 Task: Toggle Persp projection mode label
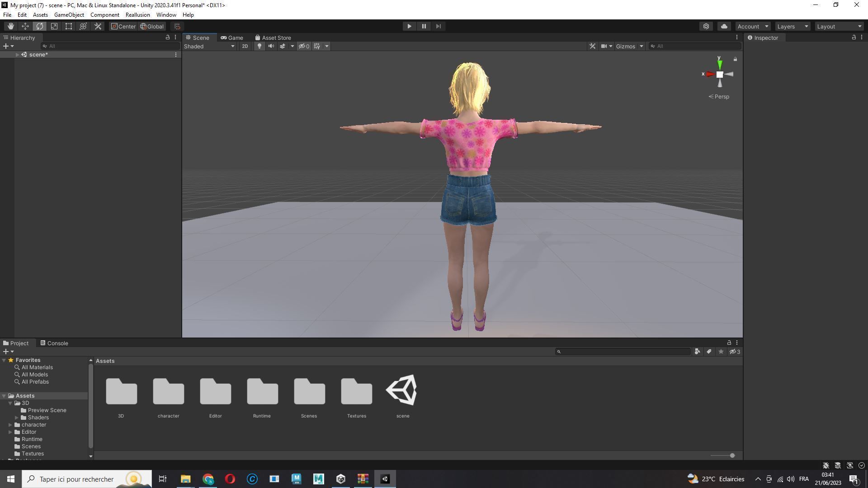[x=719, y=97]
